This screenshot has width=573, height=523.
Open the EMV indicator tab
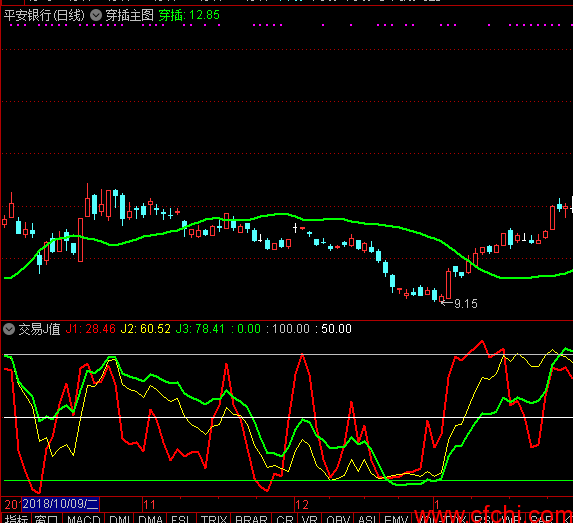pos(396,519)
